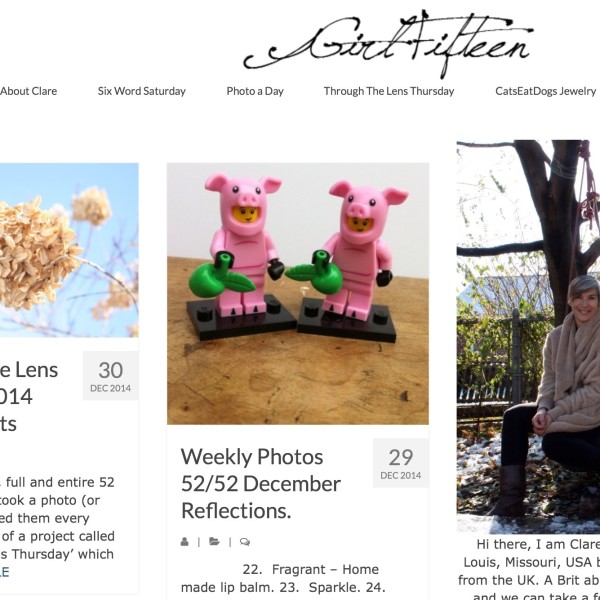
Task: Open Through The Lens Thursday menu item
Action: [x=389, y=91]
